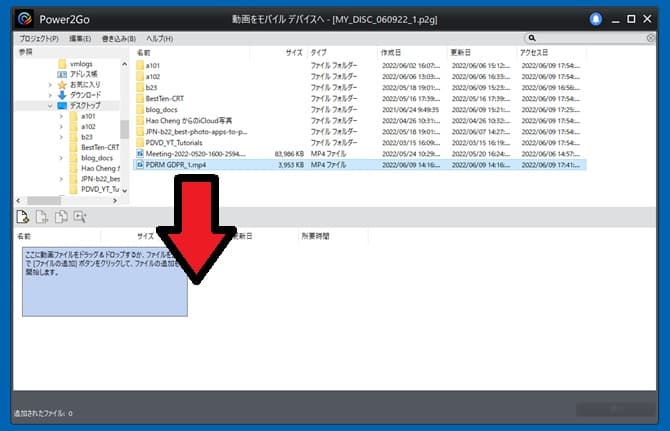Select the デスクトップ tree item
The width and height of the screenshot is (670, 431).
(x=85, y=106)
